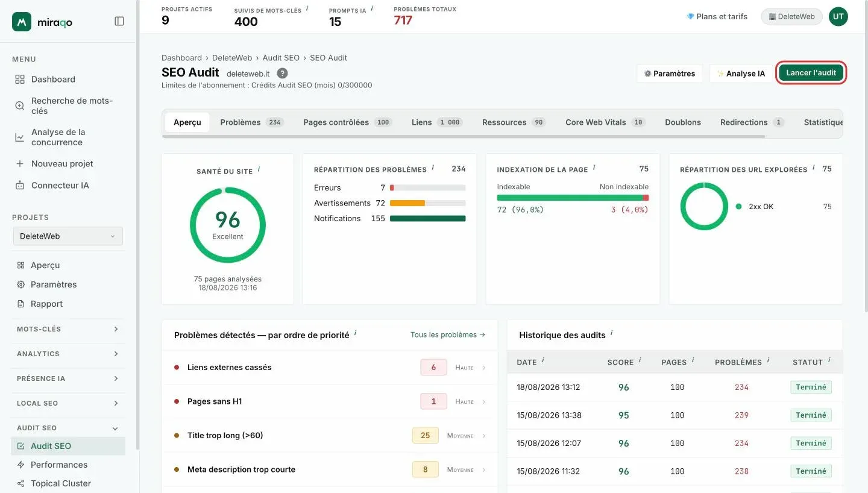Switch to the Redirections tab
This screenshot has height=493, width=868.
point(752,122)
